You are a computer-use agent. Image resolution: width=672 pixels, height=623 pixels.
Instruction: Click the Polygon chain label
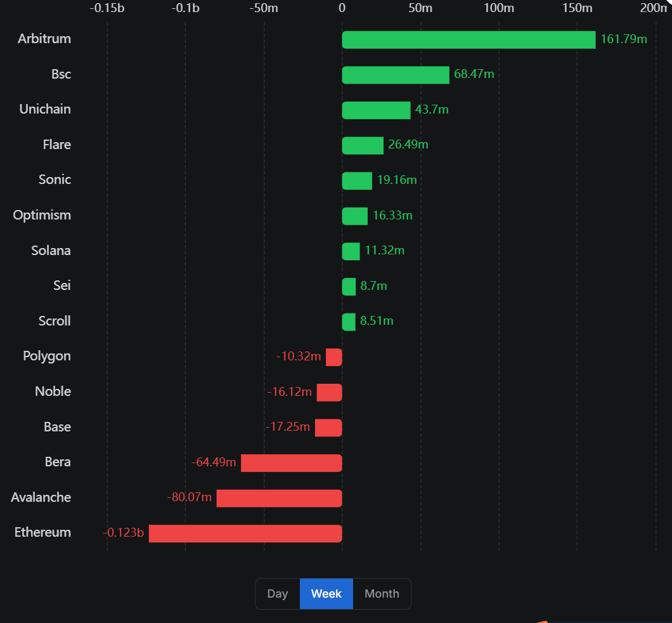click(47, 357)
